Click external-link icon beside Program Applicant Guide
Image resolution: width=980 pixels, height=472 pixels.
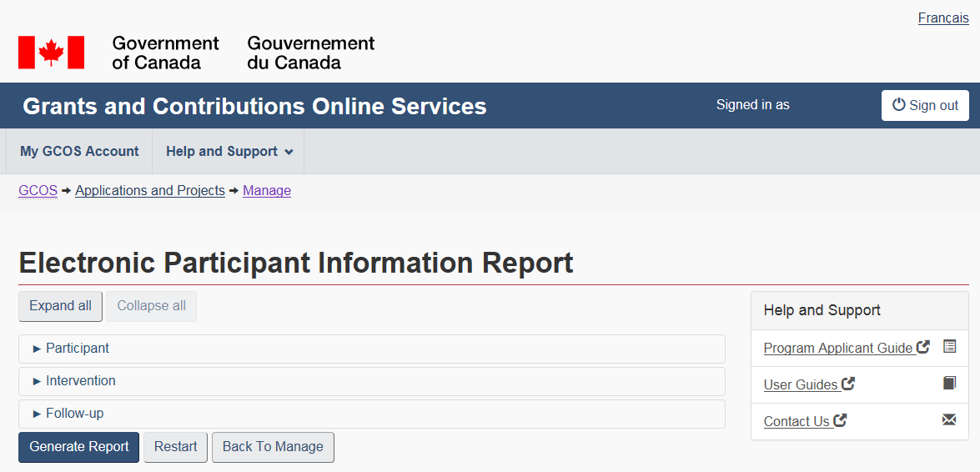click(923, 348)
